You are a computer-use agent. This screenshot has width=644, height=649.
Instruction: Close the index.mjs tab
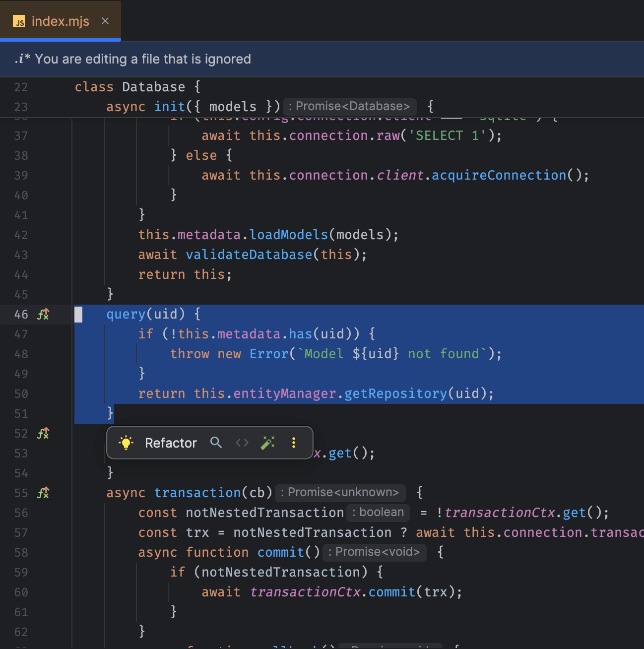(x=105, y=21)
